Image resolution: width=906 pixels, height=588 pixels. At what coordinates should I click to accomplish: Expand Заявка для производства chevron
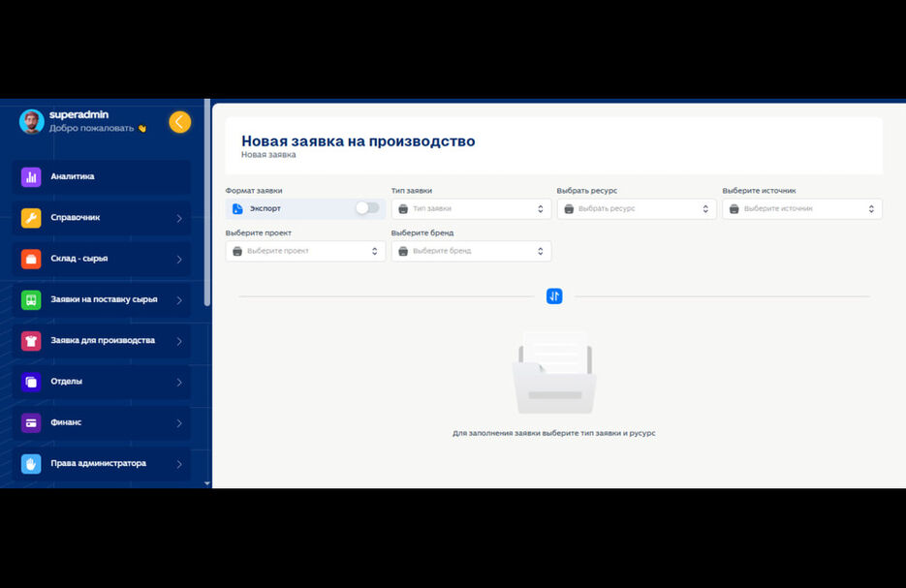[x=179, y=341]
